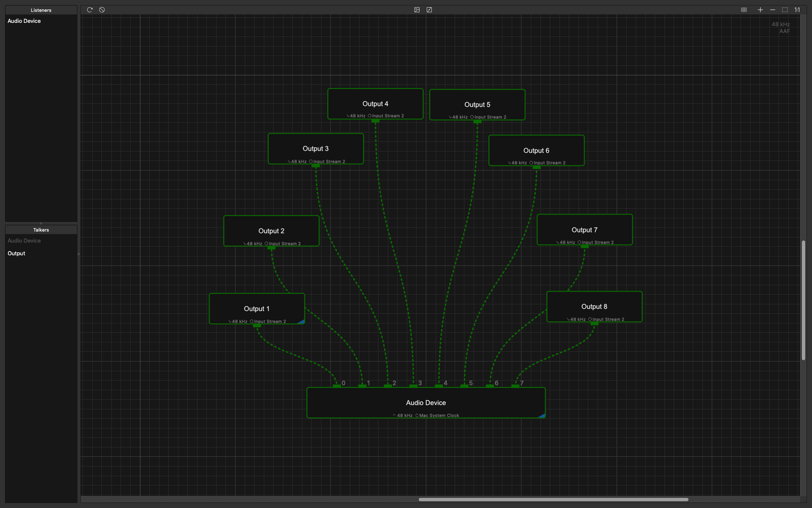812x508 pixels.
Task: Click the output port below Output 4
Action: tap(375, 121)
